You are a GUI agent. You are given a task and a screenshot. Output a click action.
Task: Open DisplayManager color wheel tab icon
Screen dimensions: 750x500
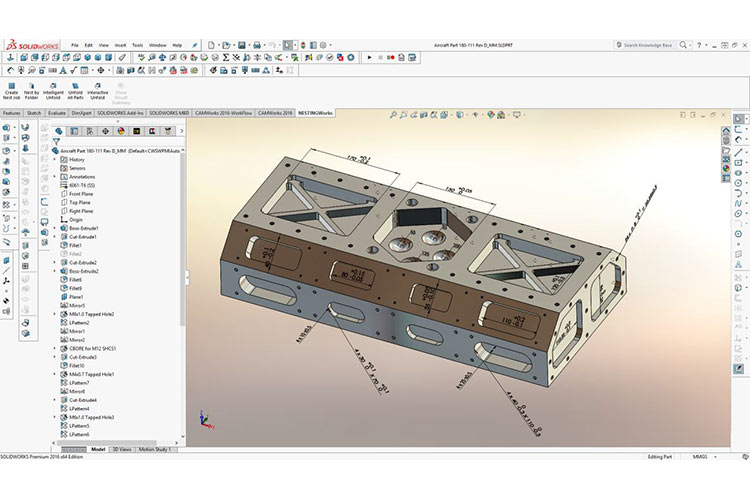(121, 131)
